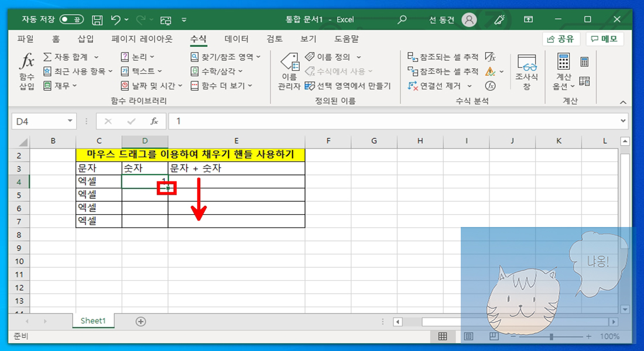Open 날짜 및 시간 functions dropdown
644x351 pixels.
pos(152,86)
